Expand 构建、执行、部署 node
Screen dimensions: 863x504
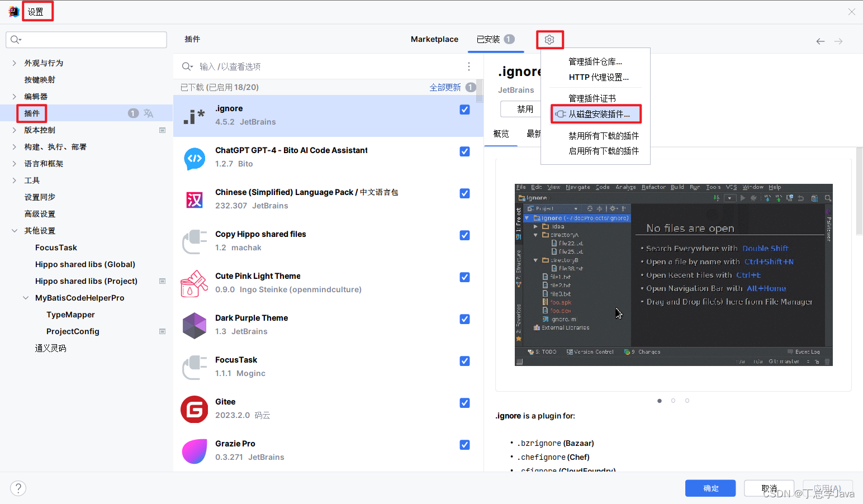(15, 147)
